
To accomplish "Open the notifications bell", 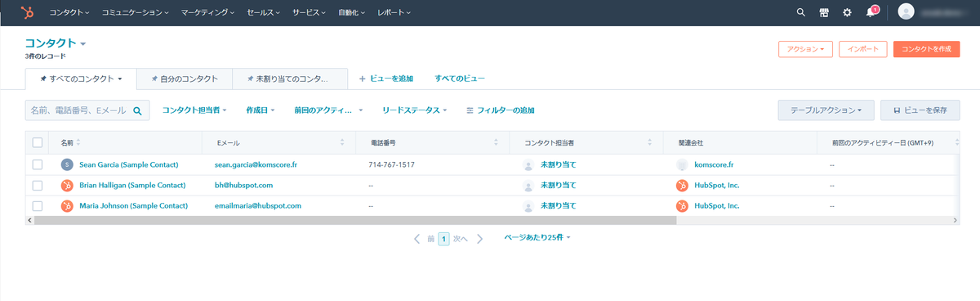I will click(871, 12).
